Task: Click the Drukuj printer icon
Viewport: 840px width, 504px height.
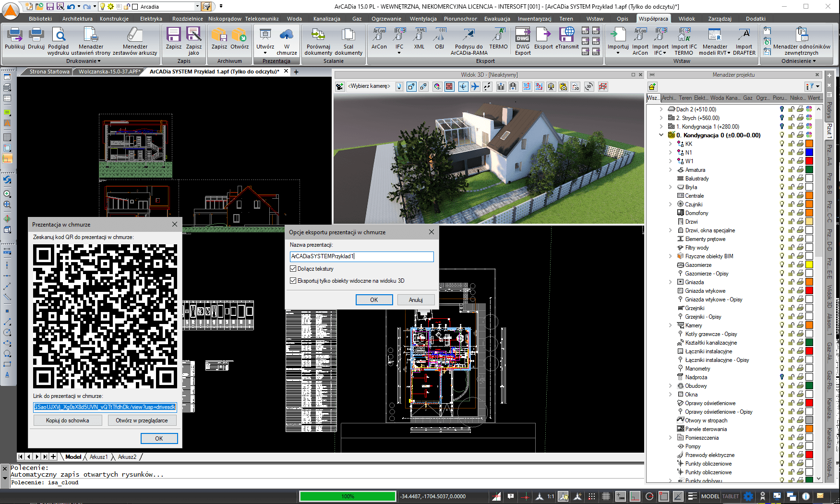Action: (x=36, y=38)
